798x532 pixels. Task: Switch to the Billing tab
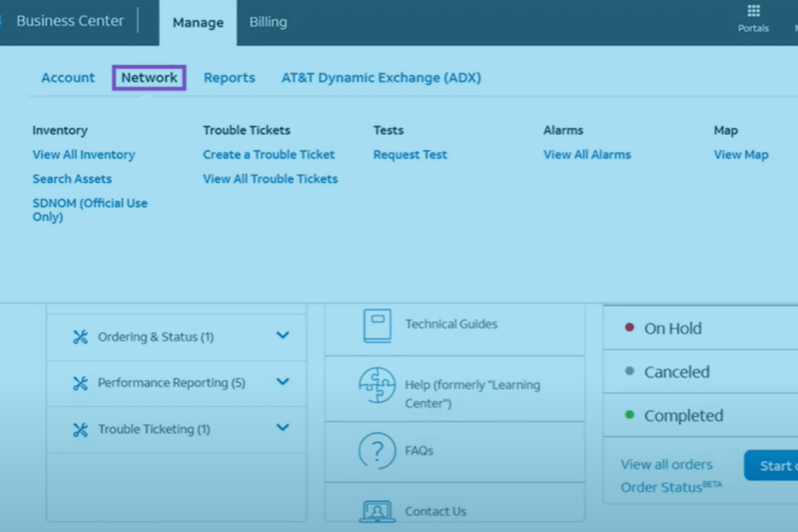point(268,23)
